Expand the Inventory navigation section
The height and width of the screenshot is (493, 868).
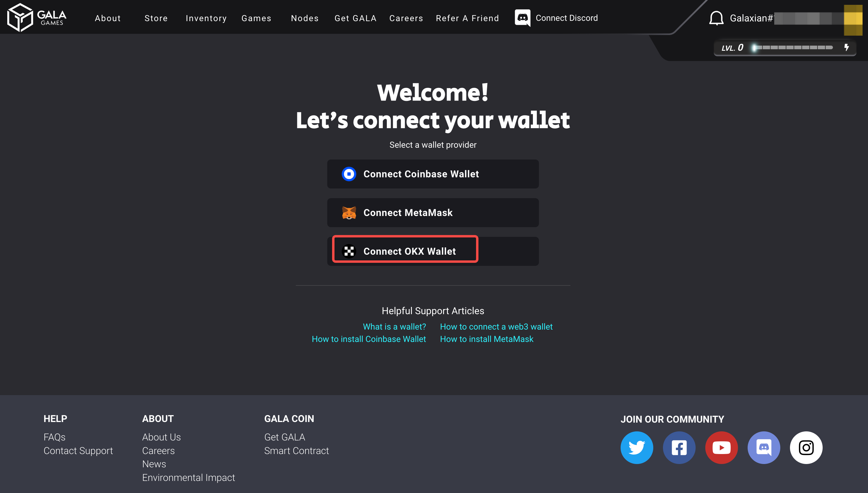pos(206,18)
